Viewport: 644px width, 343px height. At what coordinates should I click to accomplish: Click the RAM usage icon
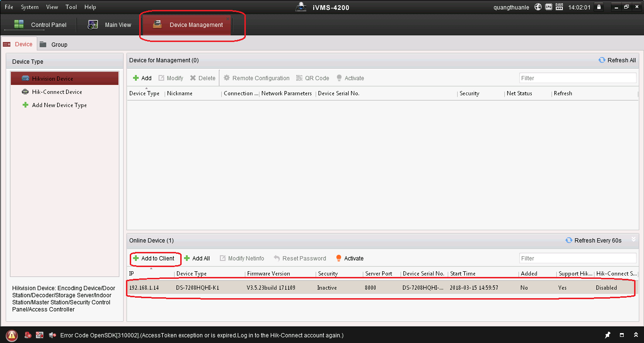(x=560, y=7)
